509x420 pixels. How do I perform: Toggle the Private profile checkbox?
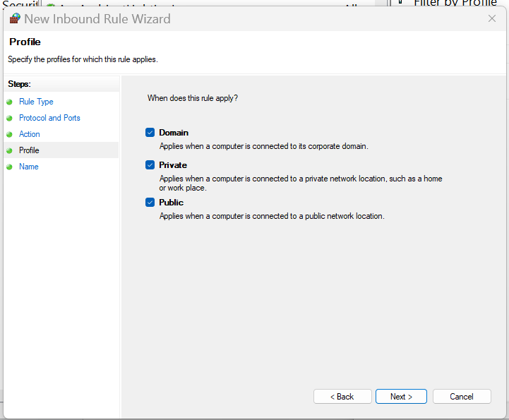(x=150, y=165)
